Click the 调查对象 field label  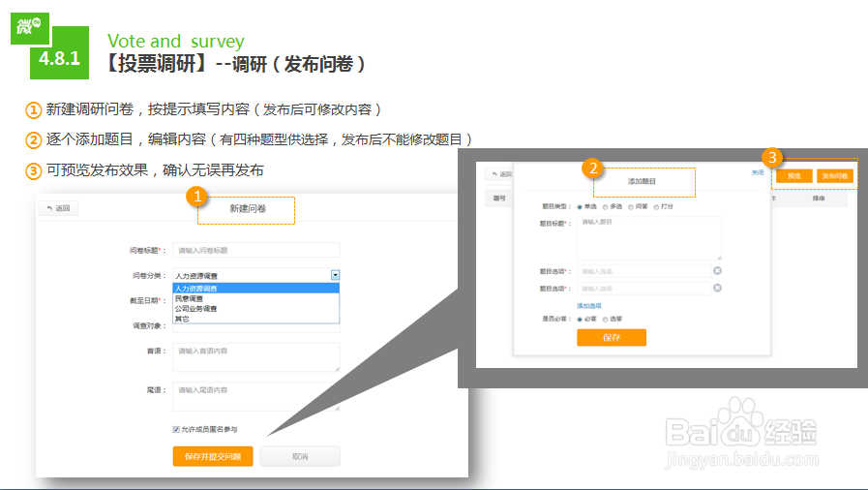(x=149, y=325)
